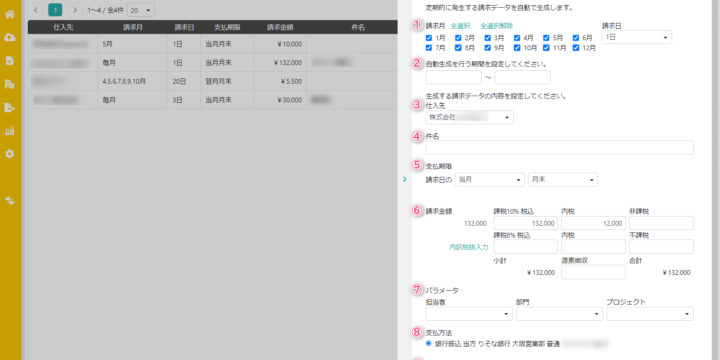Open the プロジェクト dropdown

point(650,314)
